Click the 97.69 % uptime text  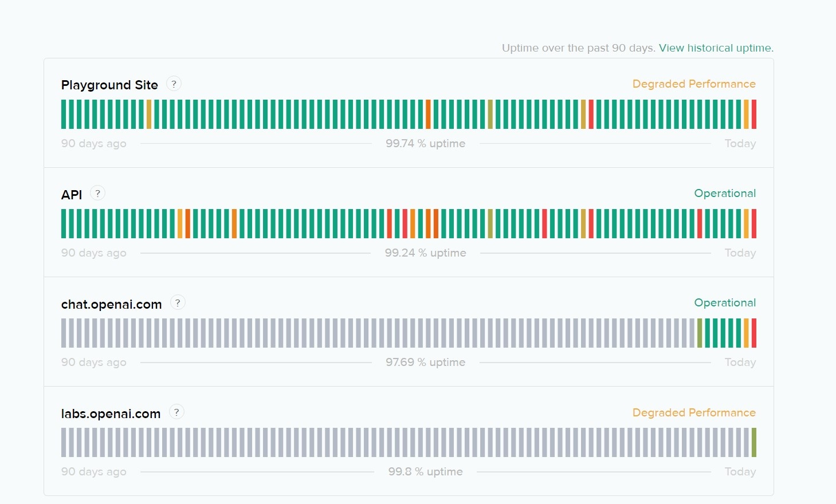425,363
